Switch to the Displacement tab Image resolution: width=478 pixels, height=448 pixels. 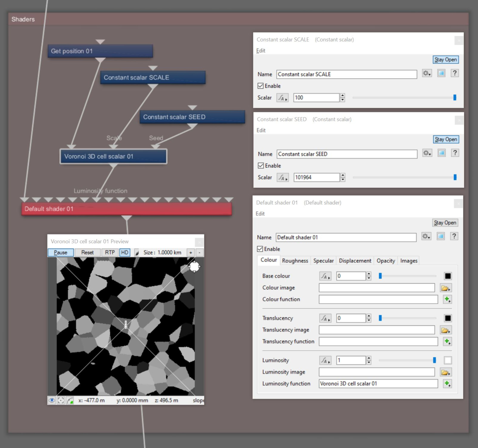[355, 261]
